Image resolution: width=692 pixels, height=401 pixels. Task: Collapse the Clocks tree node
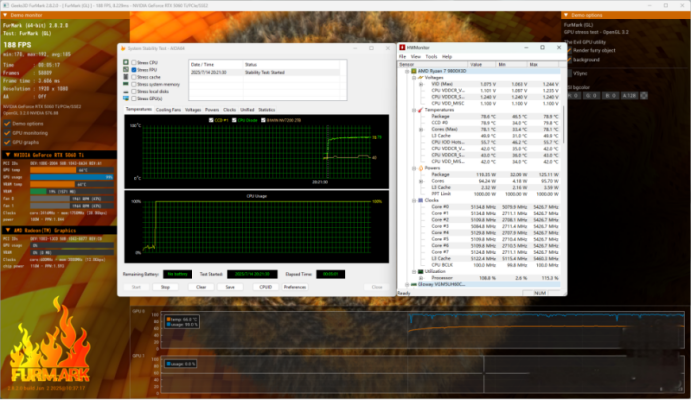coord(414,200)
